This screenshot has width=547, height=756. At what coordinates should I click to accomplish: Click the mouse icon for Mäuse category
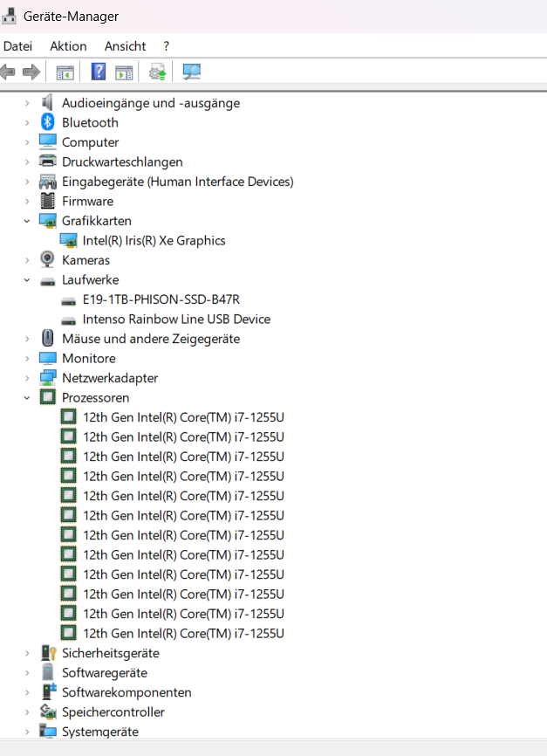(x=47, y=338)
